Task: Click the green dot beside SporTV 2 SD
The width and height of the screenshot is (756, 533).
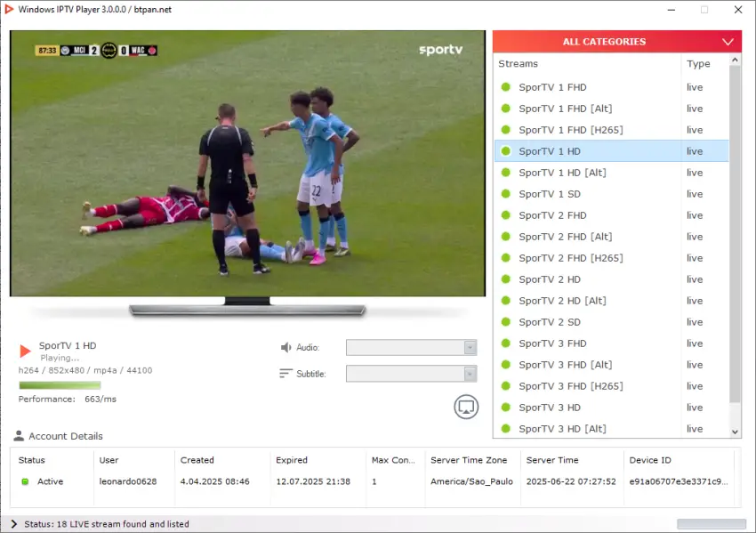Action: pos(506,322)
